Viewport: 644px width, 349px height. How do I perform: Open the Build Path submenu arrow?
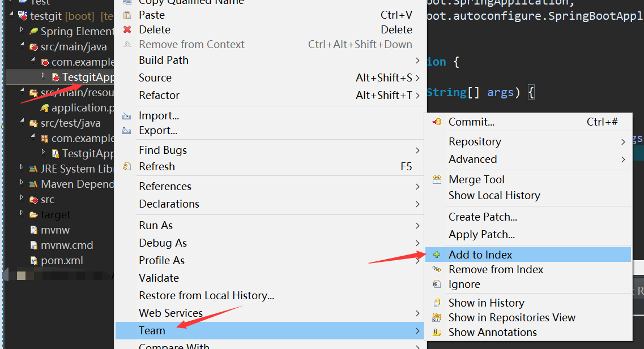pyautogui.click(x=417, y=61)
